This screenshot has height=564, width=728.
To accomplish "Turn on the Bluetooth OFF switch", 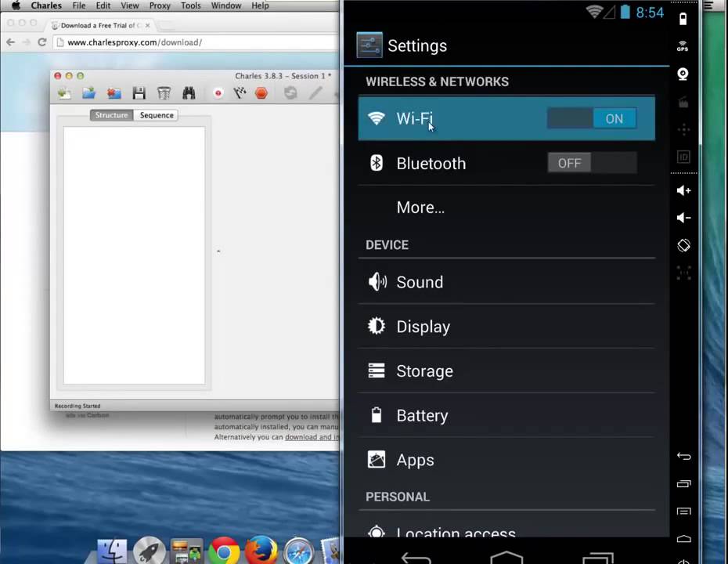I will (x=592, y=163).
